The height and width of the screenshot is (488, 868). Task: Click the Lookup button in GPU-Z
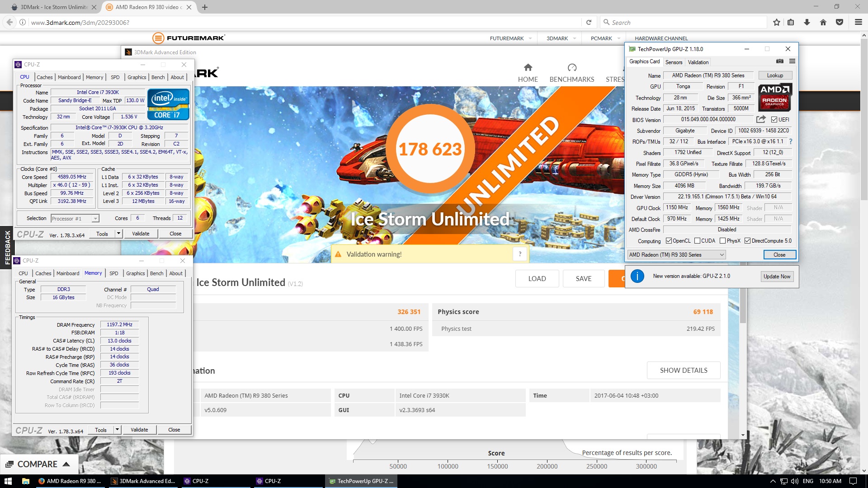(x=775, y=75)
